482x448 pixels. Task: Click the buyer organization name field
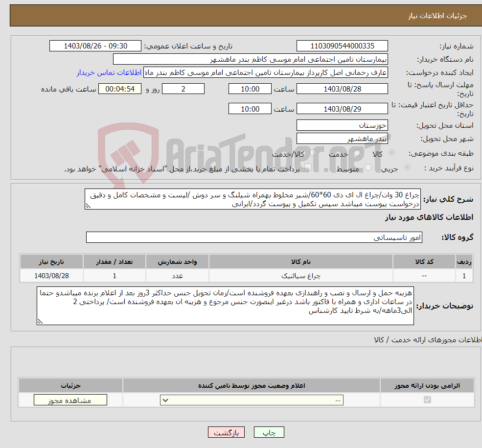[250, 59]
